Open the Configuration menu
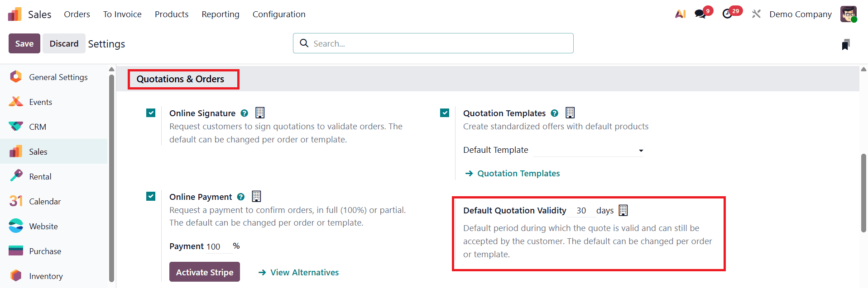 click(x=279, y=14)
